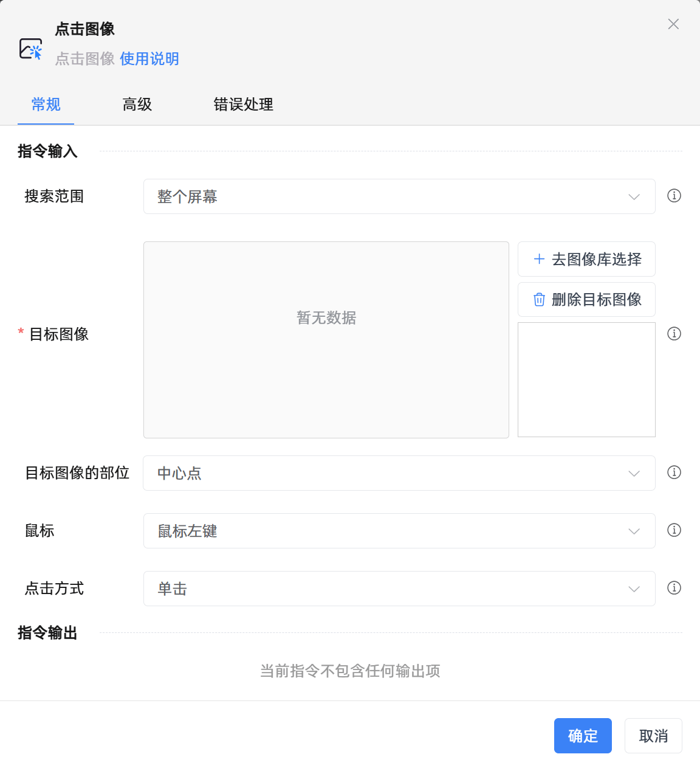700x771 pixels.
Task: Switch to the 错误处理 tab
Action: point(243,105)
